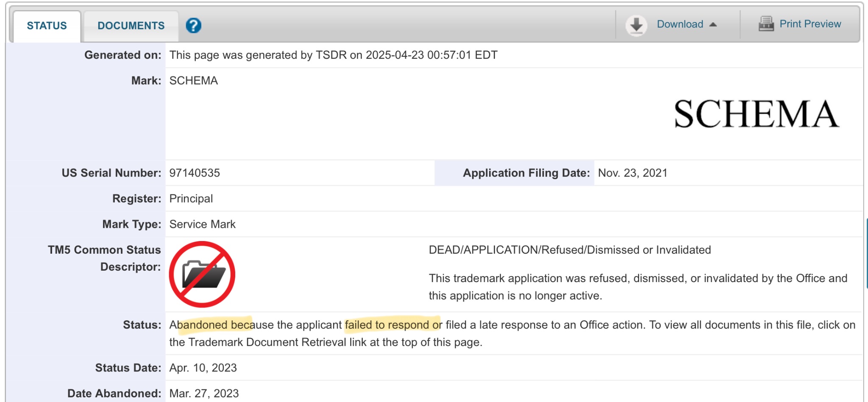Select the DEAD/APPLICATION/Refused/Dismissed or Invalidated text
868x402 pixels.
pyautogui.click(x=570, y=250)
